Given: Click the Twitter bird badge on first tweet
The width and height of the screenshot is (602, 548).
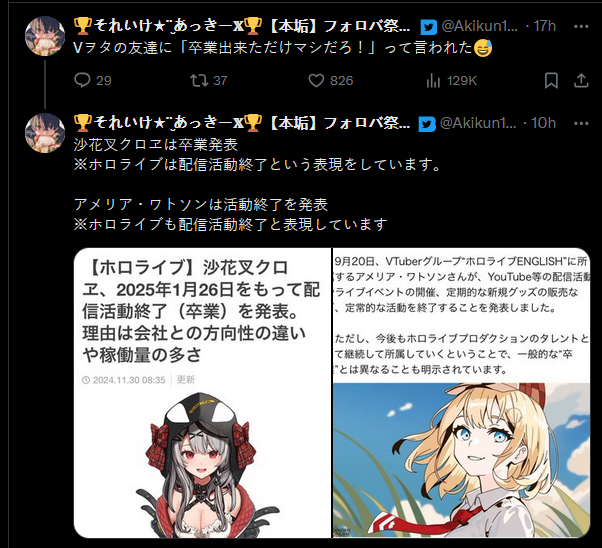Looking at the screenshot, I should pyautogui.click(x=428, y=27).
